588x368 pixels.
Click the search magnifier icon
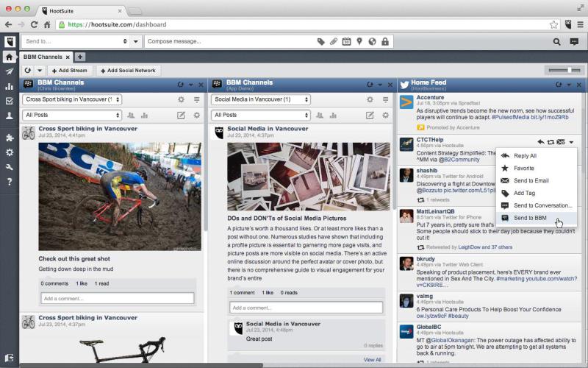tap(556, 42)
